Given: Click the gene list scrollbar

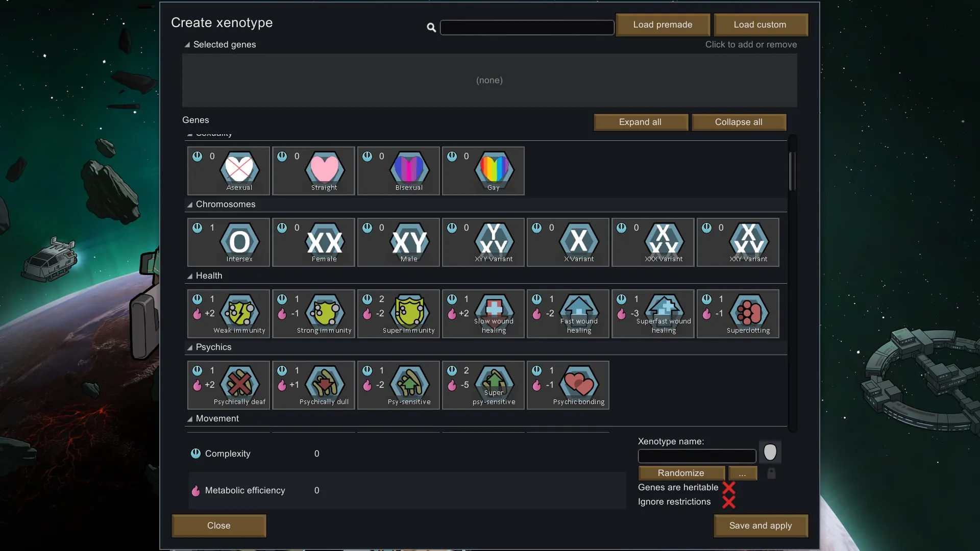Looking at the screenshot, I should [x=792, y=171].
